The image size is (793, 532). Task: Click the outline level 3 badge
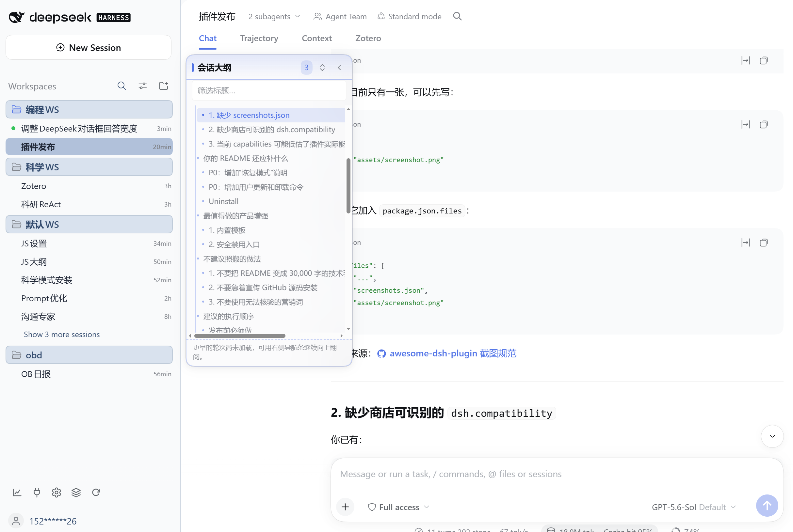click(x=306, y=68)
